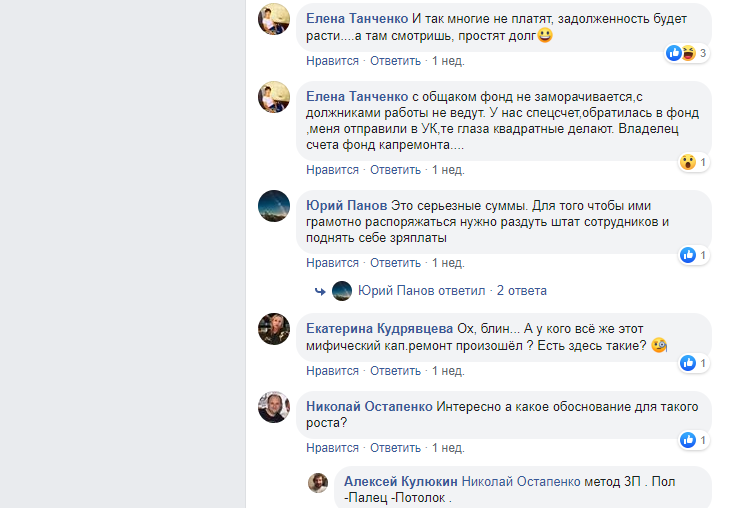
Task: Click Алексей Кулюкин's small avatar
Action: [318, 482]
